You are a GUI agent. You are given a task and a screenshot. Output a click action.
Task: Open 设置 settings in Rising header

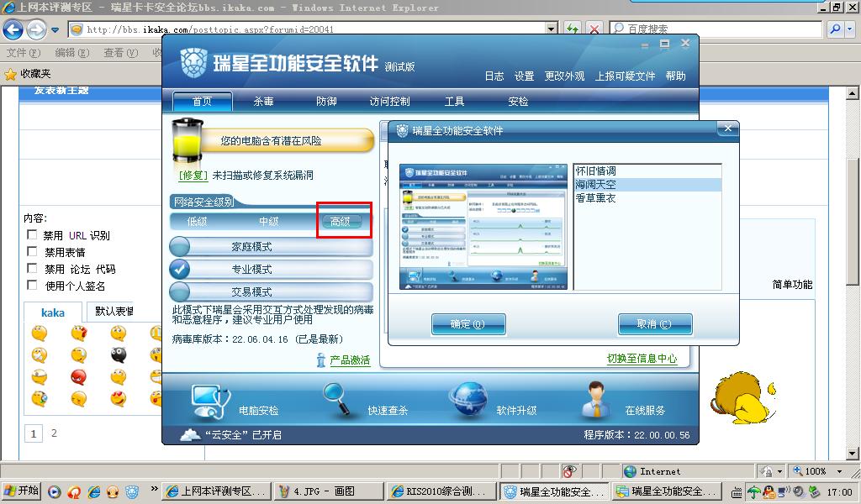point(524,76)
